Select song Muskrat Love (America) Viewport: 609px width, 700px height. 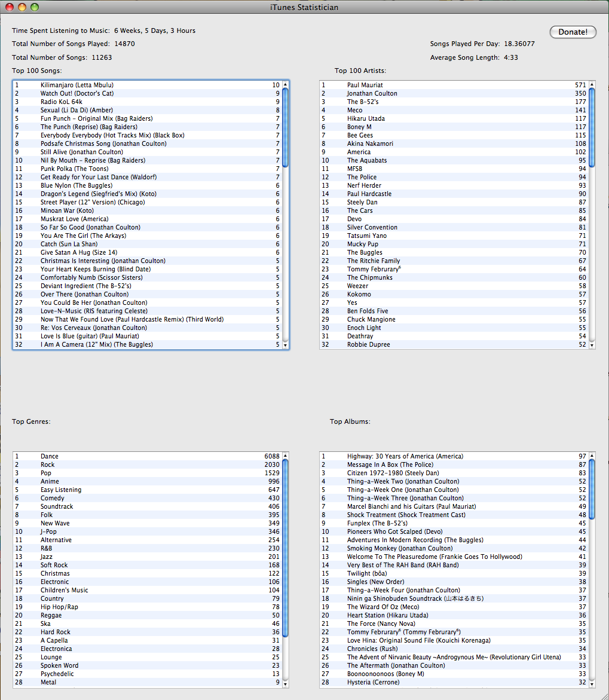pyautogui.click(x=148, y=219)
